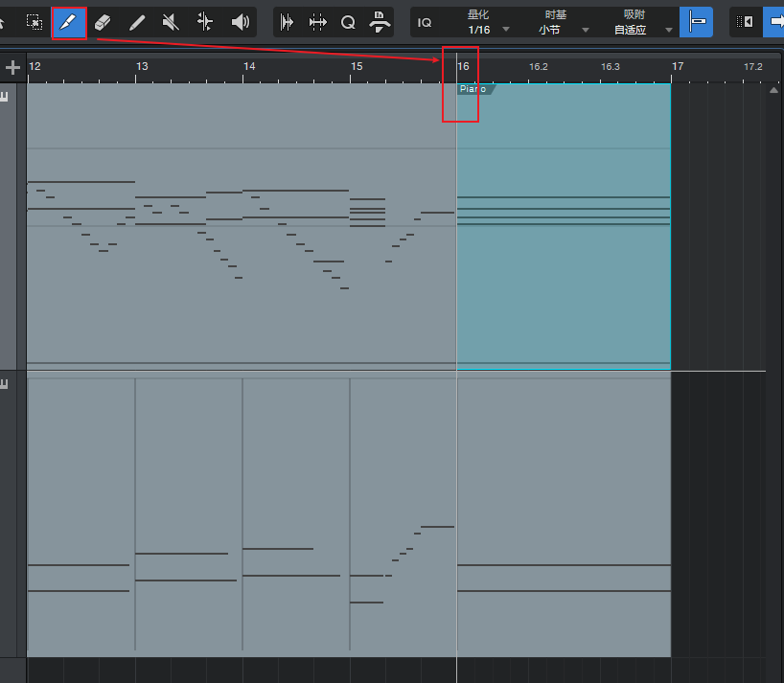Open the 吸附 自适应 snap dropdown
The width and height of the screenshot is (784, 683).
(x=641, y=23)
